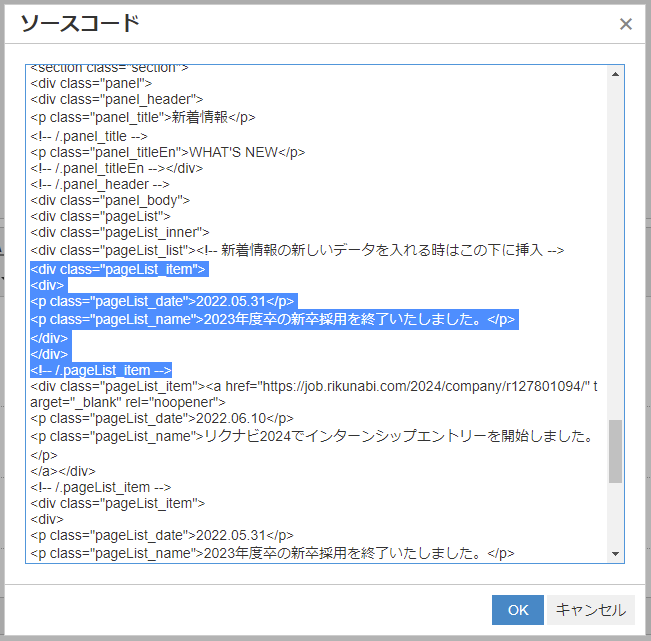This screenshot has height=641, width=651.
Task: Click the scrollbar up arrow
Action: [615, 74]
